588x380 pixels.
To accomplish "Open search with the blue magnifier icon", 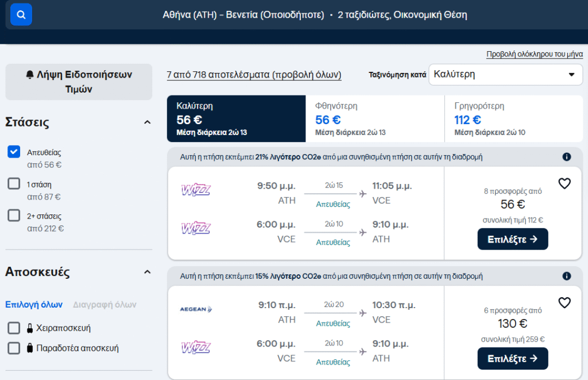I will 21,14.
